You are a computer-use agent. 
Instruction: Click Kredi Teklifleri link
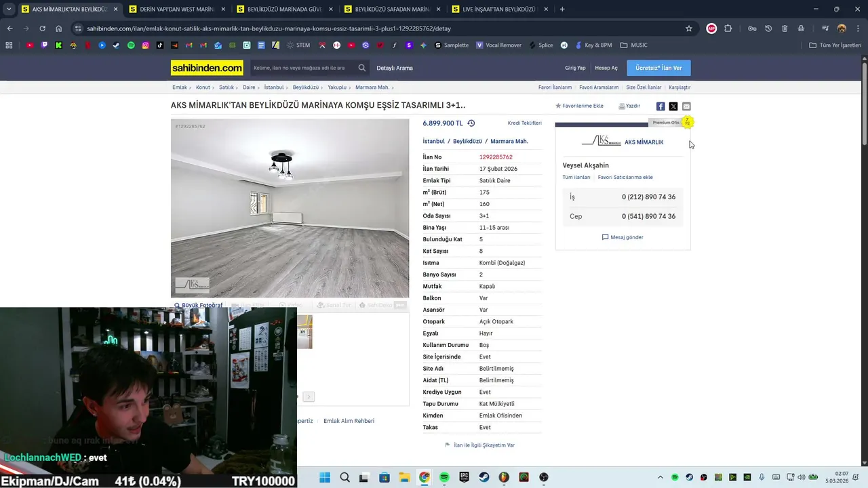click(525, 123)
